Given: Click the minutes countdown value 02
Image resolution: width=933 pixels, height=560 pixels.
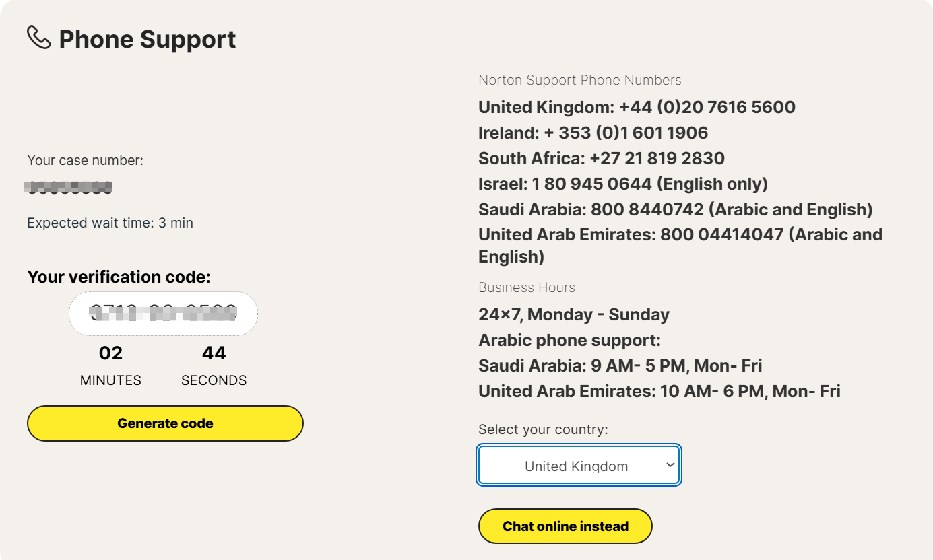Looking at the screenshot, I should coord(110,353).
